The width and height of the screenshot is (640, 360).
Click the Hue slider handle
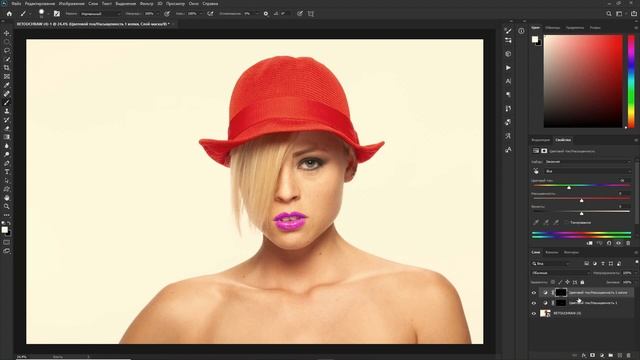[569, 187]
